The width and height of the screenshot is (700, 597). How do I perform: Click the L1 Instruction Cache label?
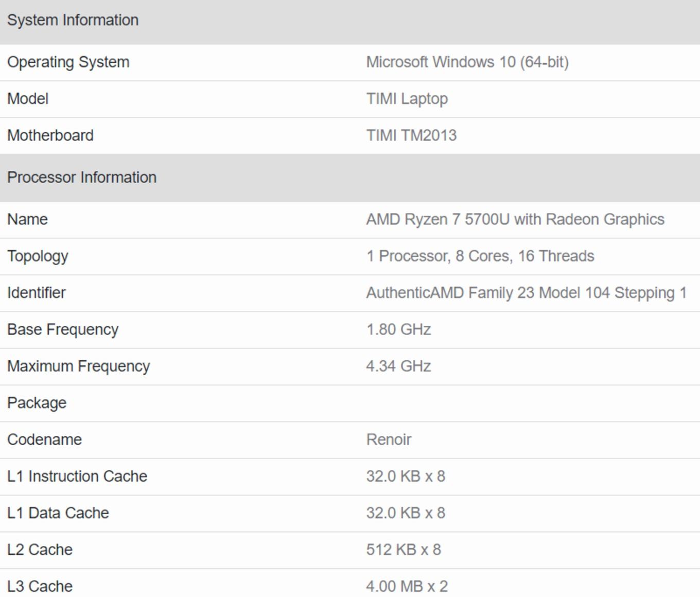coord(77,476)
